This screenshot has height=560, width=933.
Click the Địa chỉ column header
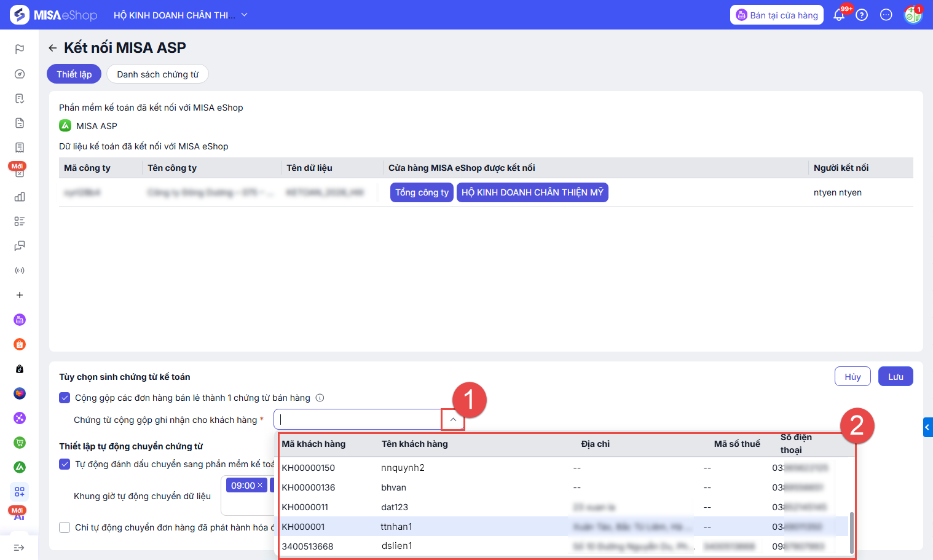[x=596, y=444]
